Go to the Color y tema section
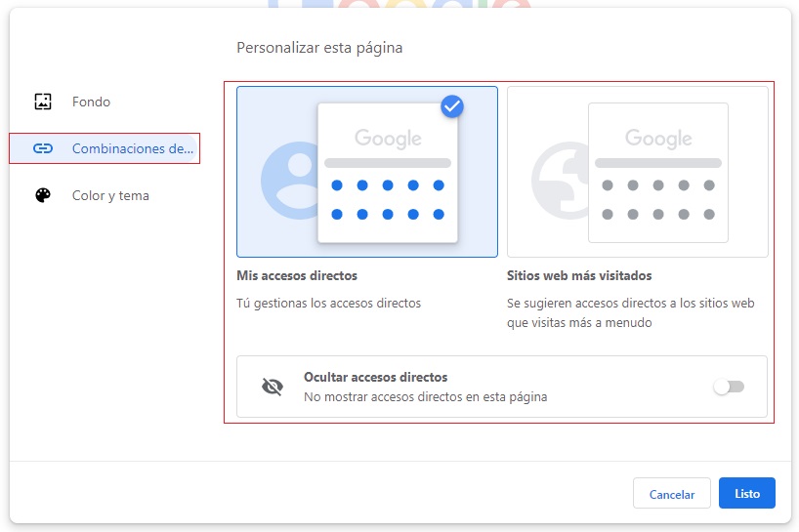Image resolution: width=799 pixels, height=532 pixels. [110, 195]
